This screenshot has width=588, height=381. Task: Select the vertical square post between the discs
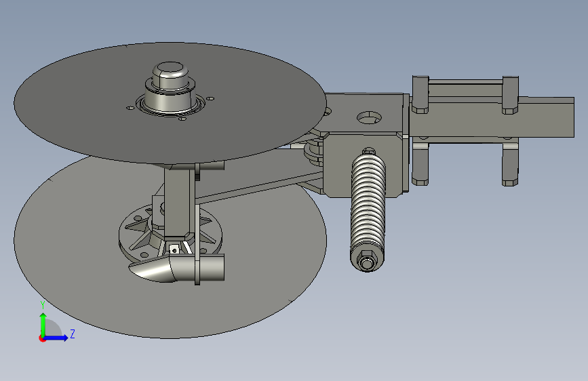click(x=178, y=203)
